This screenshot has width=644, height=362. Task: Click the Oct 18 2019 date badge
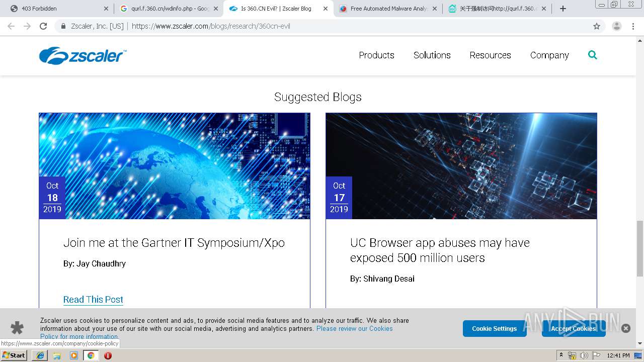(x=52, y=198)
